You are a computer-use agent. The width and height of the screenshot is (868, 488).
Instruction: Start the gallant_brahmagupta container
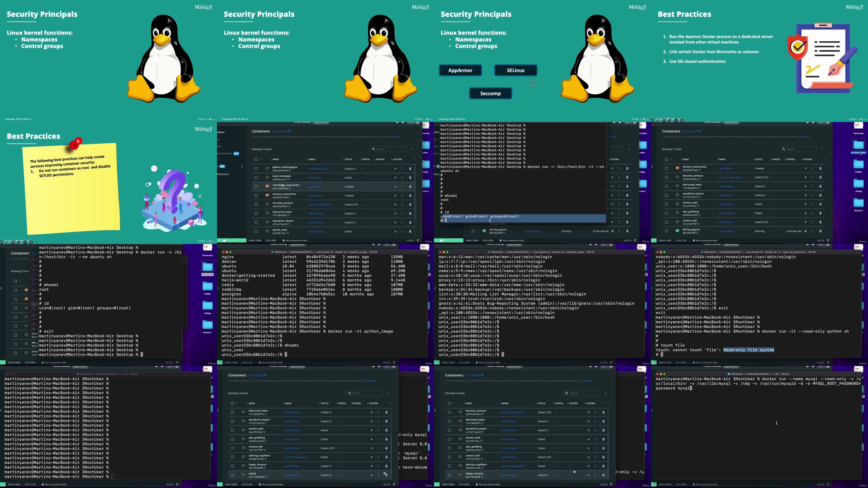[x=395, y=169]
